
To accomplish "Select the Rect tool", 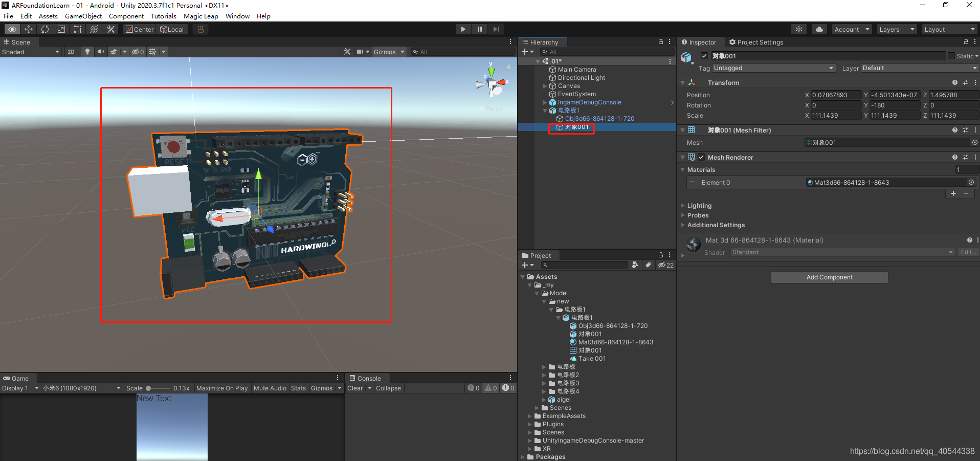I will click(x=78, y=29).
